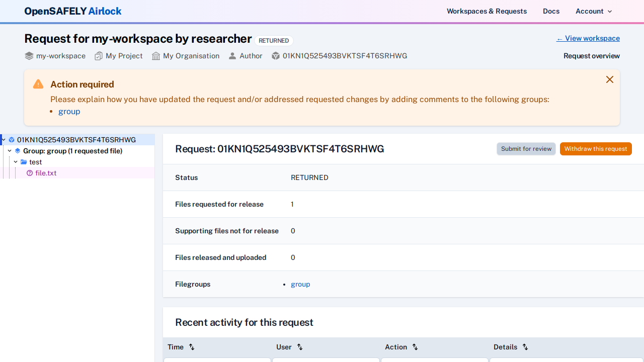Open the Account dropdown menu
Image resolution: width=644 pixels, height=362 pixels.
[594, 11]
